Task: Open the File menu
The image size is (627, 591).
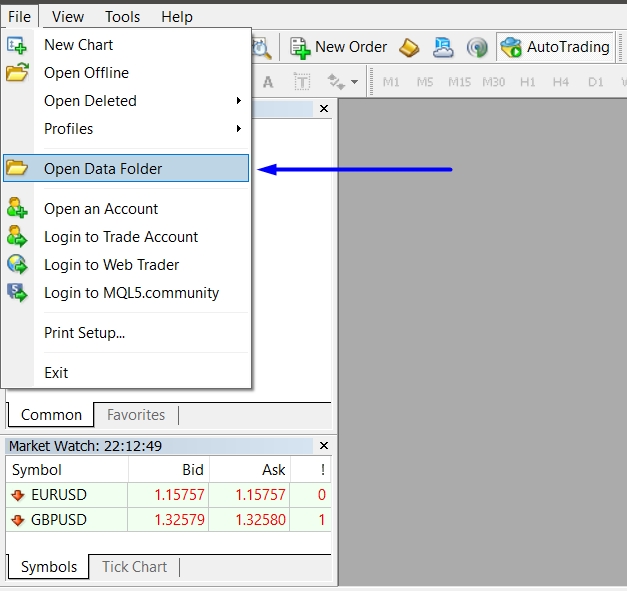Action: (19, 17)
